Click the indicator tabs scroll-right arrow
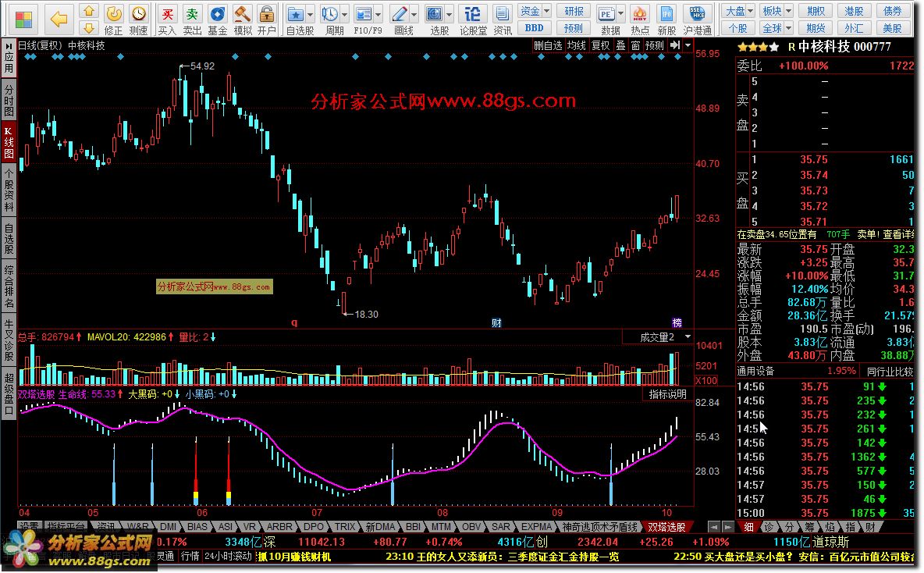 728,526
